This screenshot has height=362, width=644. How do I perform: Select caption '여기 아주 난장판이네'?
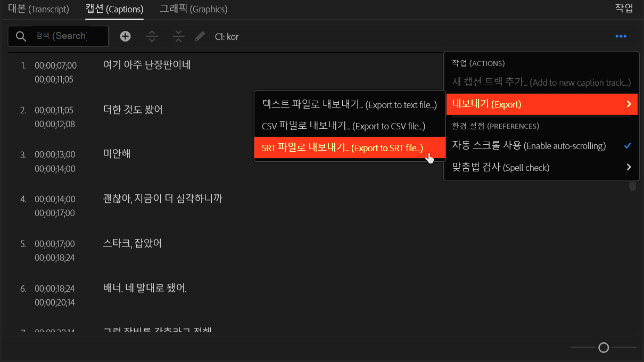click(147, 65)
